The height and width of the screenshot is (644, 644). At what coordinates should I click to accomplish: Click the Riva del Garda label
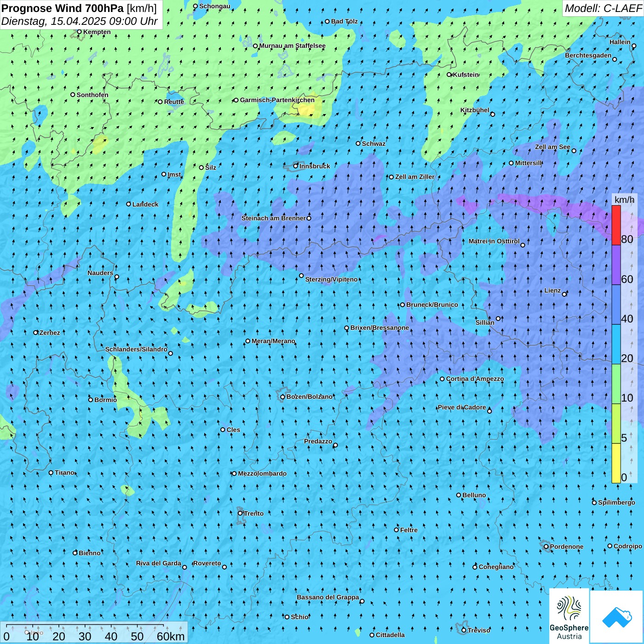click(x=158, y=563)
